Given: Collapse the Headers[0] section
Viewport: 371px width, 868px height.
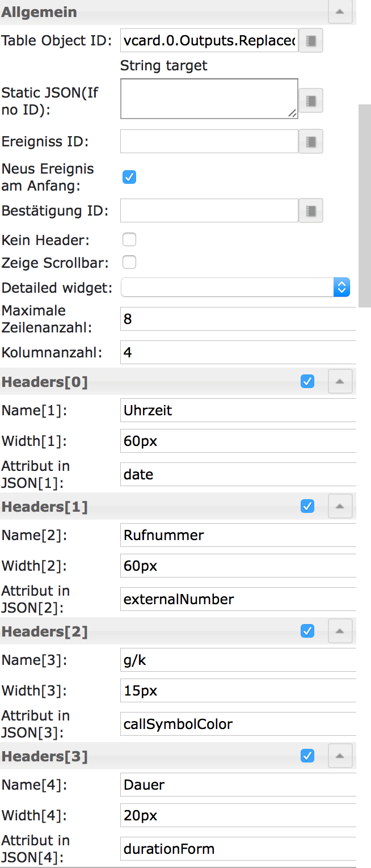Looking at the screenshot, I should point(340,381).
